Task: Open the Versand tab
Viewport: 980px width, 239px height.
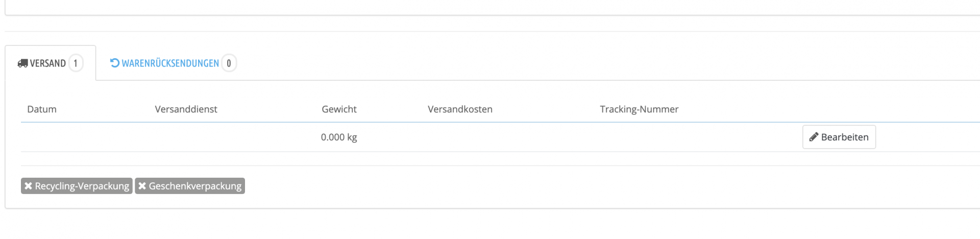Action: coord(51,63)
